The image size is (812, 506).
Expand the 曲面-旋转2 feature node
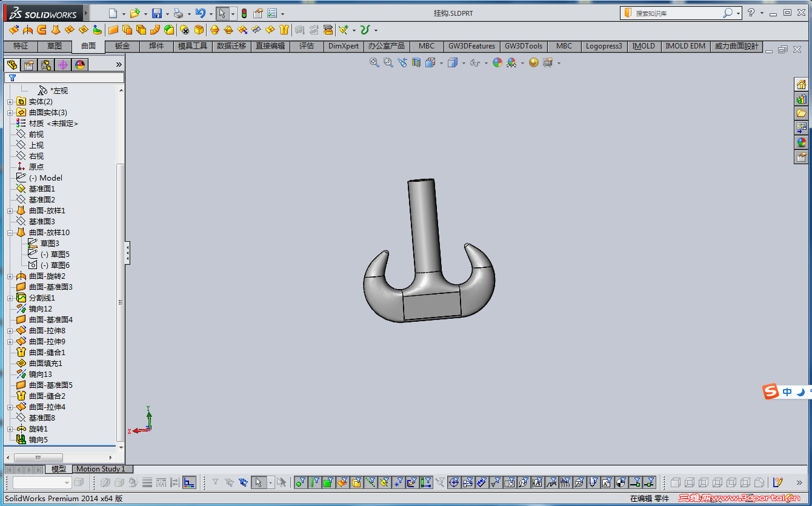click(10, 276)
